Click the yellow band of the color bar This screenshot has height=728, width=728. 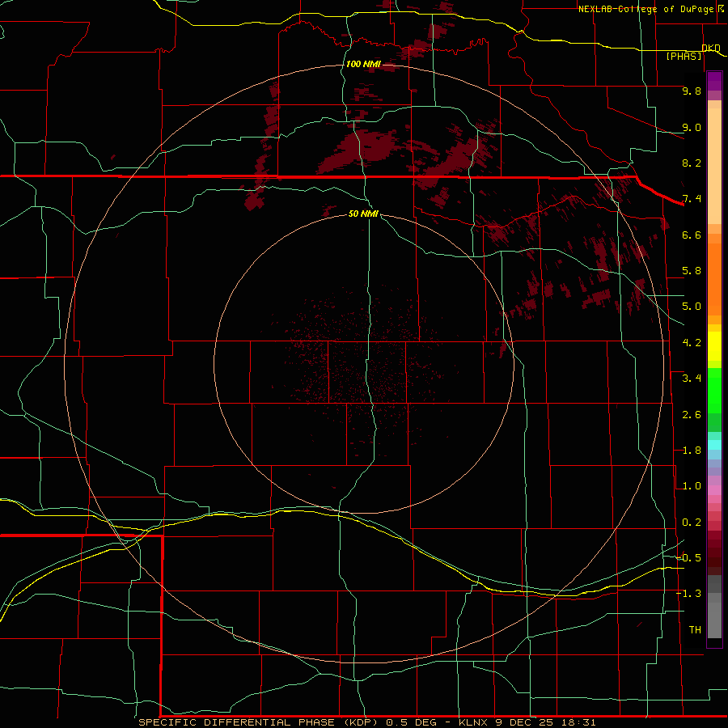click(x=714, y=346)
